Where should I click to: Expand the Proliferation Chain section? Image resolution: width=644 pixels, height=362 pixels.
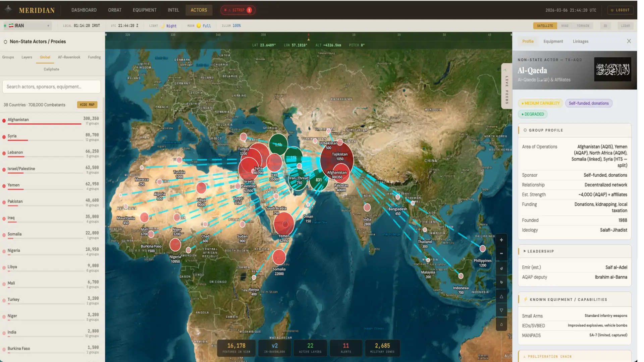pos(575,356)
